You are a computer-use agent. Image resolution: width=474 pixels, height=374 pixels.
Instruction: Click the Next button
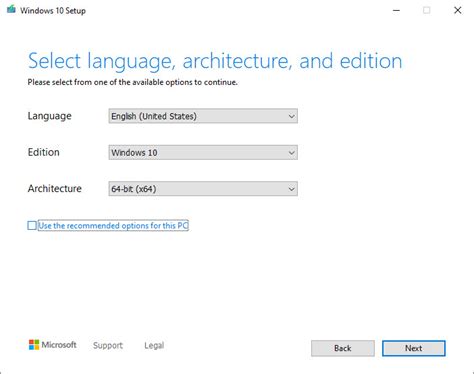click(x=414, y=348)
